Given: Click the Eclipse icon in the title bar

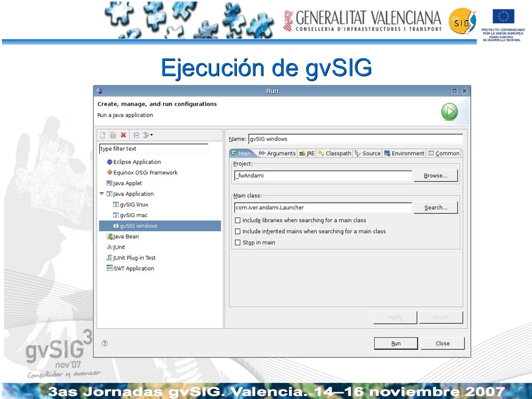Looking at the screenshot, I should [x=100, y=91].
